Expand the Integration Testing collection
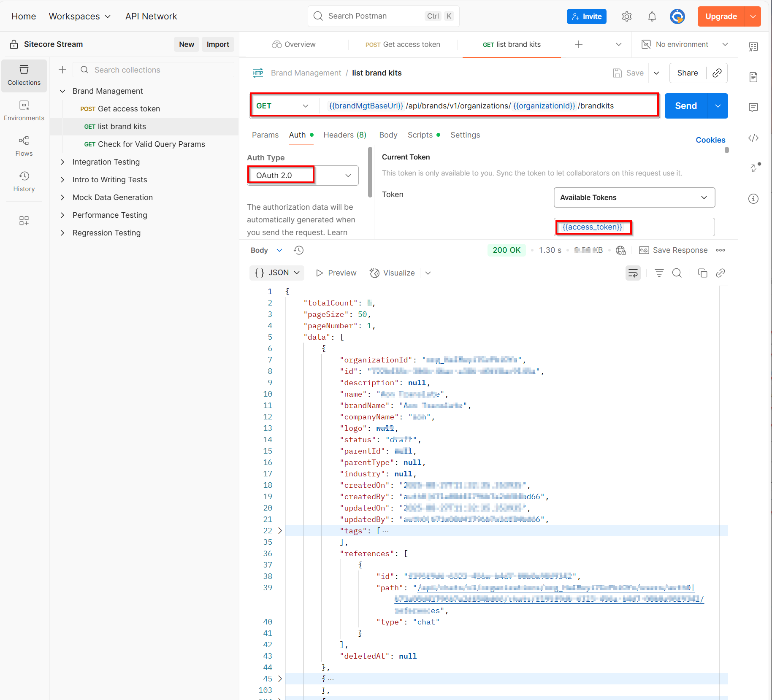The width and height of the screenshot is (772, 700). [62, 162]
